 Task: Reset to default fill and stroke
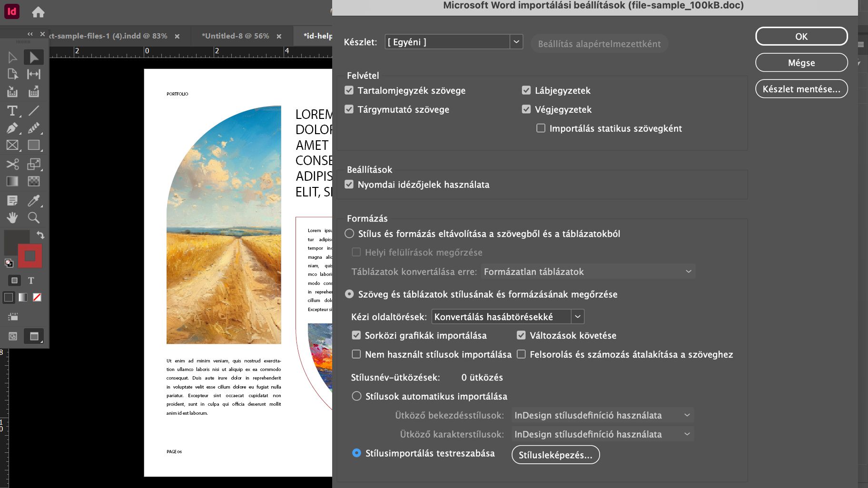click(9, 263)
